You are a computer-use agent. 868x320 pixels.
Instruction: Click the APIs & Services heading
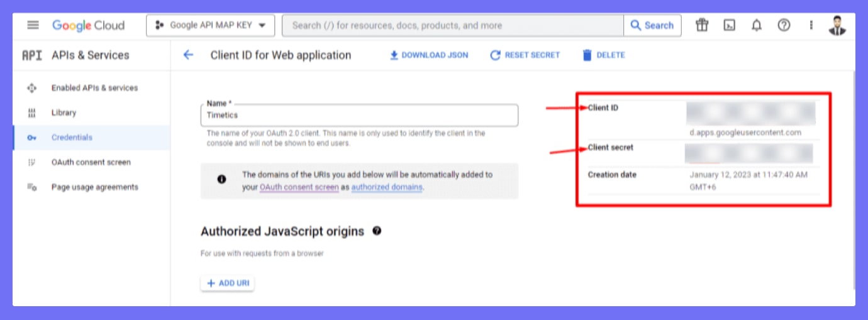(90, 55)
